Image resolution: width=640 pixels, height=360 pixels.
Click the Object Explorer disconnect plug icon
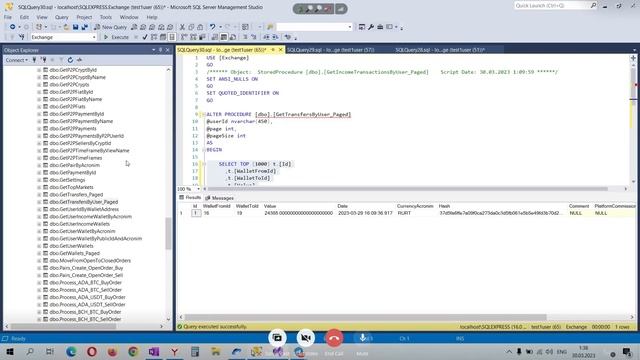[x=43, y=60]
